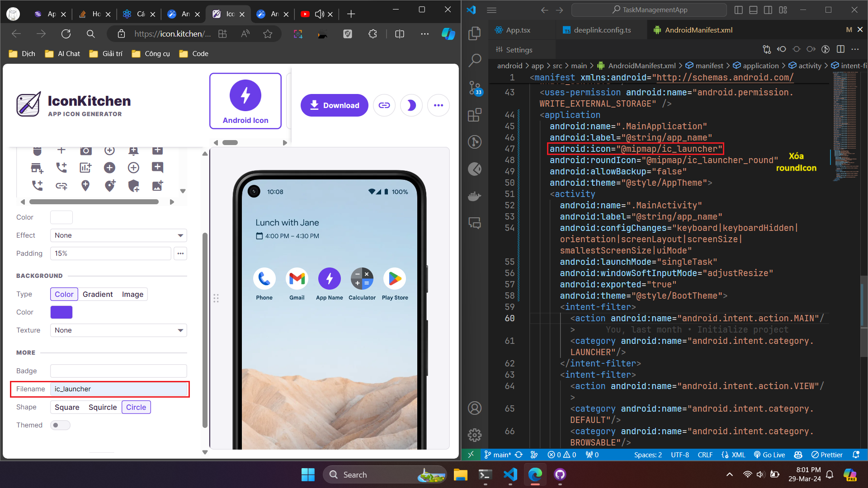The height and width of the screenshot is (488, 868).
Task: Select Gradient background type
Action: coord(98,294)
